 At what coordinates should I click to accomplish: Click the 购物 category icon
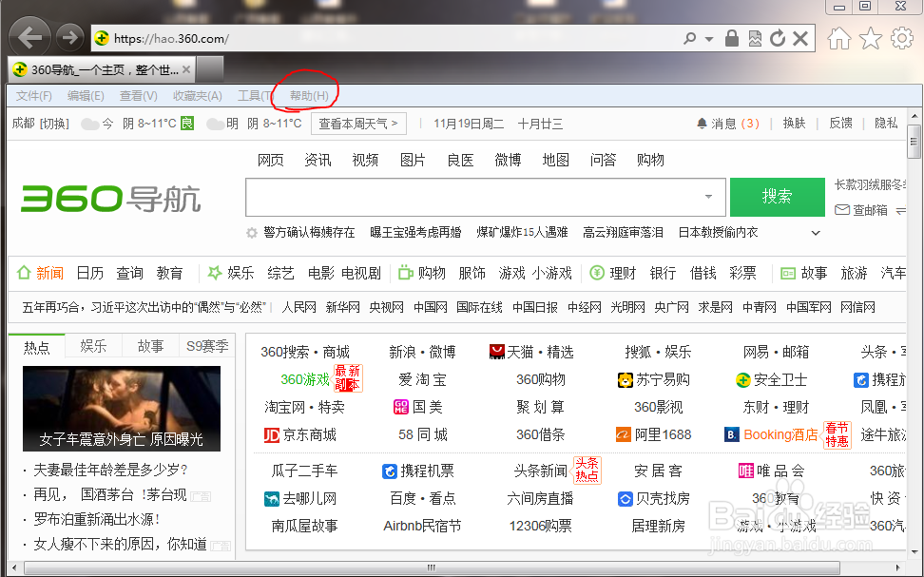(x=405, y=273)
